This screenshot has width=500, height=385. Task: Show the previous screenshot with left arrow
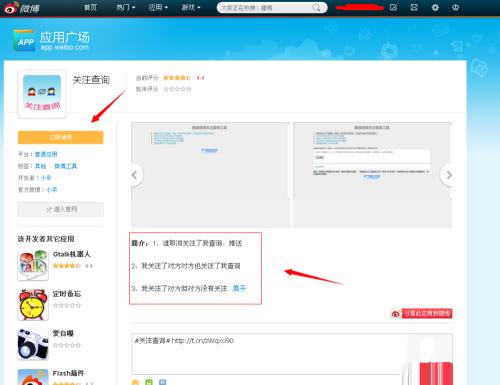point(135,175)
